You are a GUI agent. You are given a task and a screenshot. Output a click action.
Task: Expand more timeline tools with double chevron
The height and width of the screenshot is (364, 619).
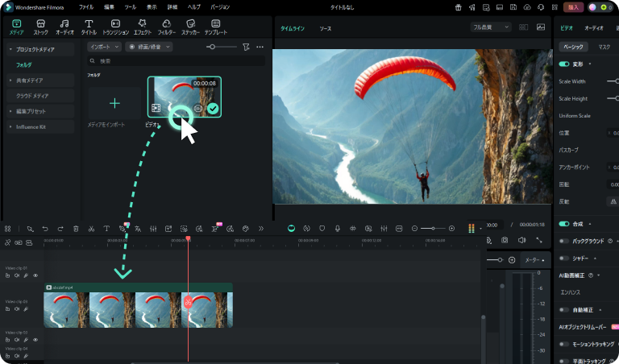point(261,229)
